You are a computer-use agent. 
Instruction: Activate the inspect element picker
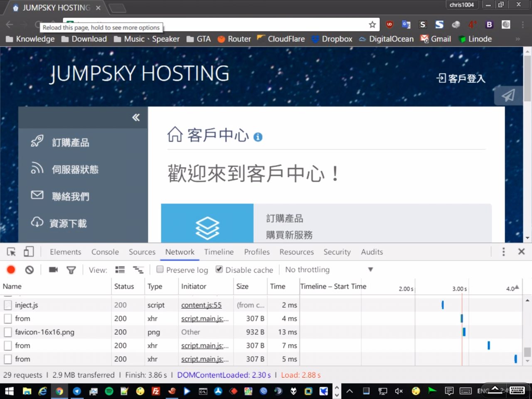point(11,252)
